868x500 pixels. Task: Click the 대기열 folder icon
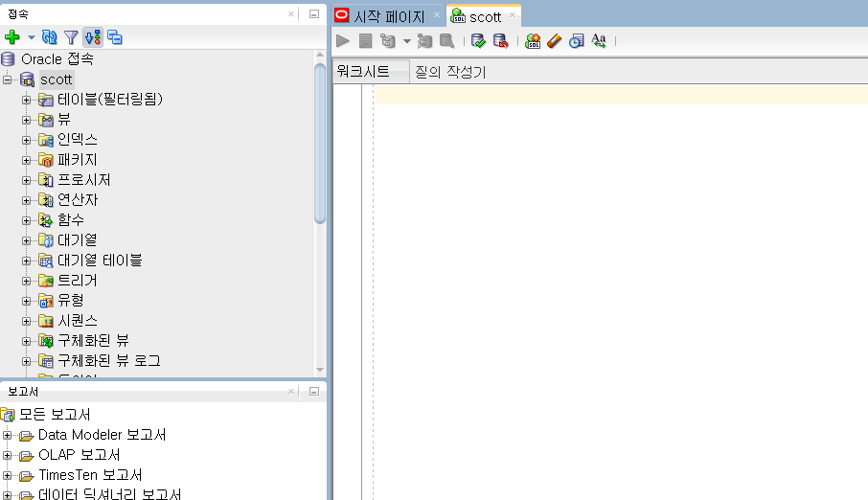(x=46, y=240)
